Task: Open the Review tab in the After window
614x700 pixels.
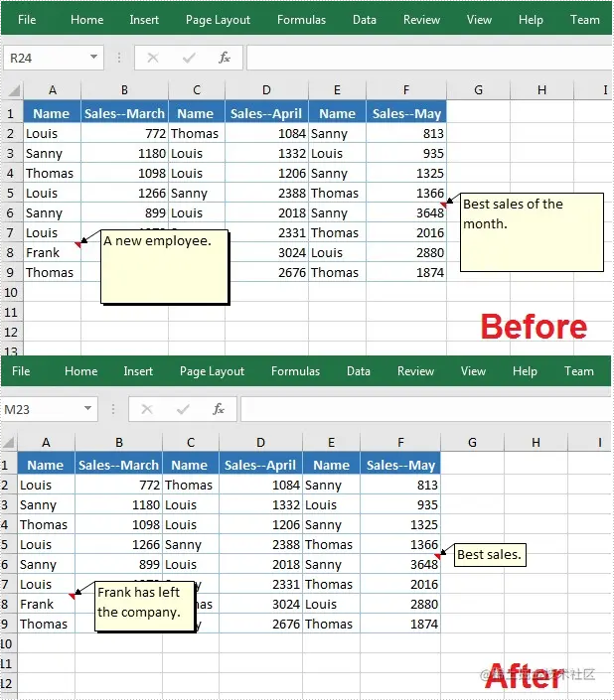Action: pos(415,371)
